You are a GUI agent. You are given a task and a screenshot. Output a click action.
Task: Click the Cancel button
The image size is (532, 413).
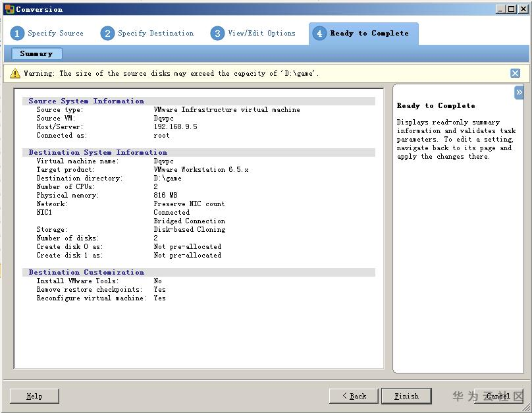tap(498, 396)
